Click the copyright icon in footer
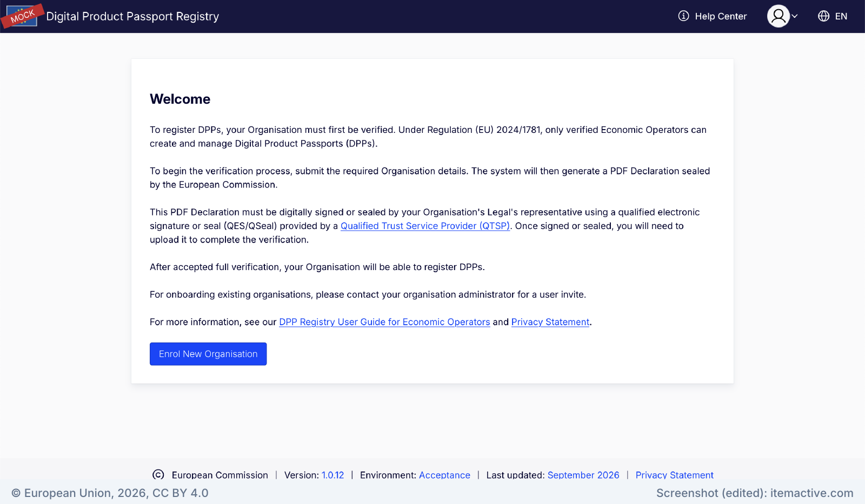865x504 pixels. point(158,475)
